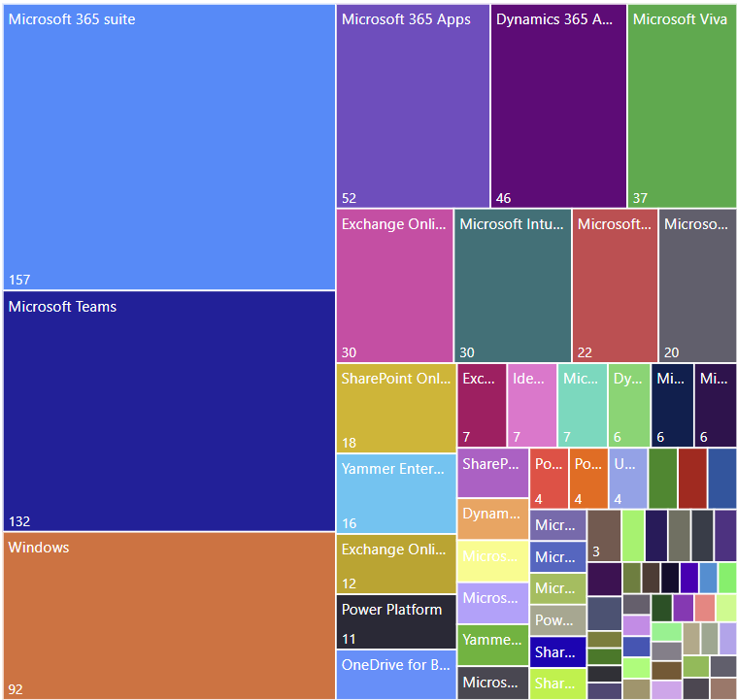Click the gray Pow... tile
This screenshot has width=737, height=700.
coord(558,620)
